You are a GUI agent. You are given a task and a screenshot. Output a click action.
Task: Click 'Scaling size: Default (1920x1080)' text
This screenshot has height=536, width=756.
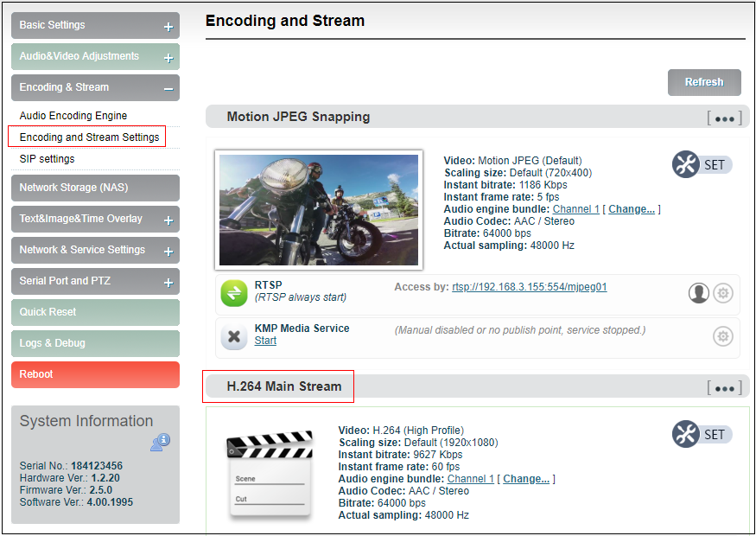click(418, 443)
